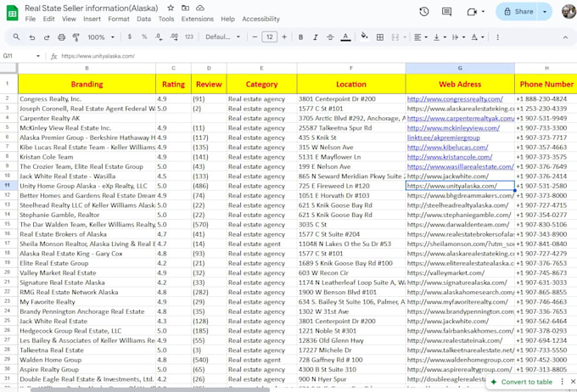Collapse the toolbar header chevron

tap(565, 37)
